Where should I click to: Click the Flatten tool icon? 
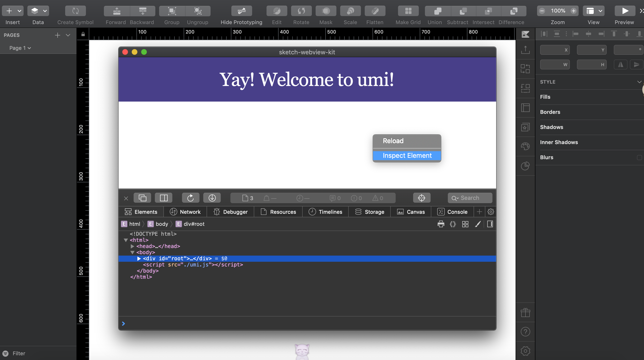click(375, 11)
